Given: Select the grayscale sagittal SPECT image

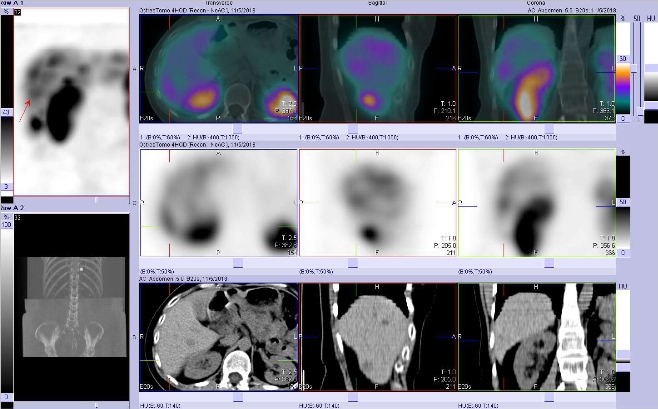Looking at the screenshot, I should pyautogui.click(x=378, y=203).
